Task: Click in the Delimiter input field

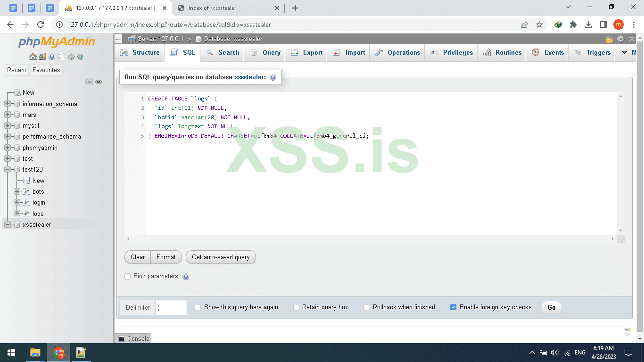Action: point(171,307)
